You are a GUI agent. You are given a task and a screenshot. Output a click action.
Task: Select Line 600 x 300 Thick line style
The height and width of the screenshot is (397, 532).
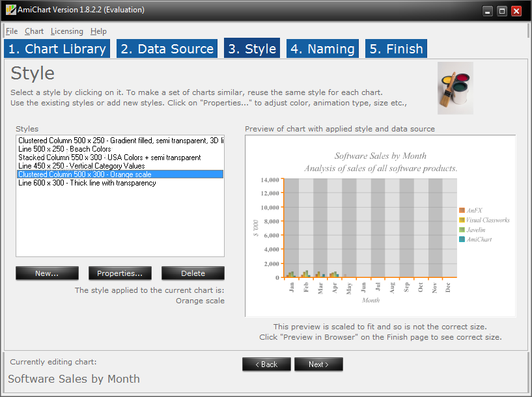click(x=120, y=183)
